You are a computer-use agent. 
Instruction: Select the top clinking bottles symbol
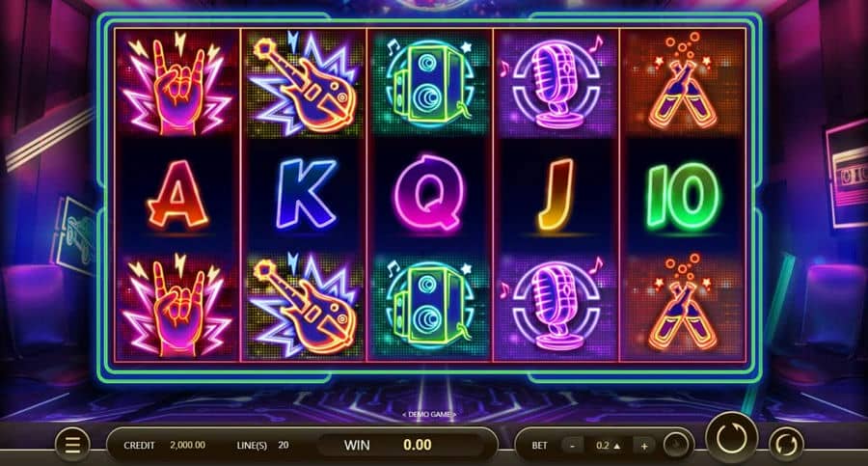(x=683, y=83)
